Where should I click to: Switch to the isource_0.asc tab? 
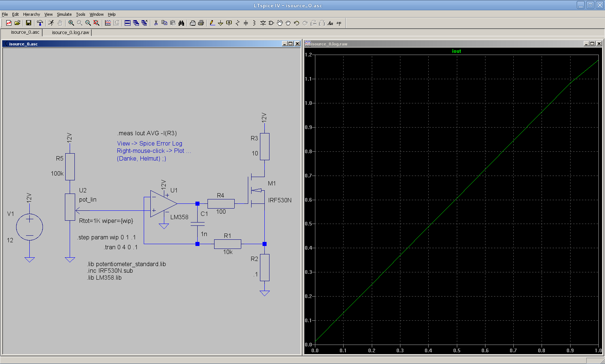(x=25, y=32)
